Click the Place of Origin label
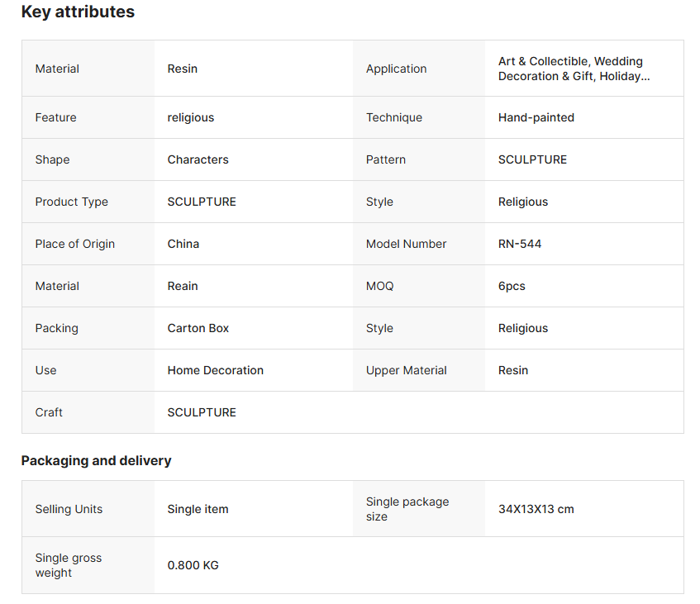The image size is (700, 604). point(74,244)
